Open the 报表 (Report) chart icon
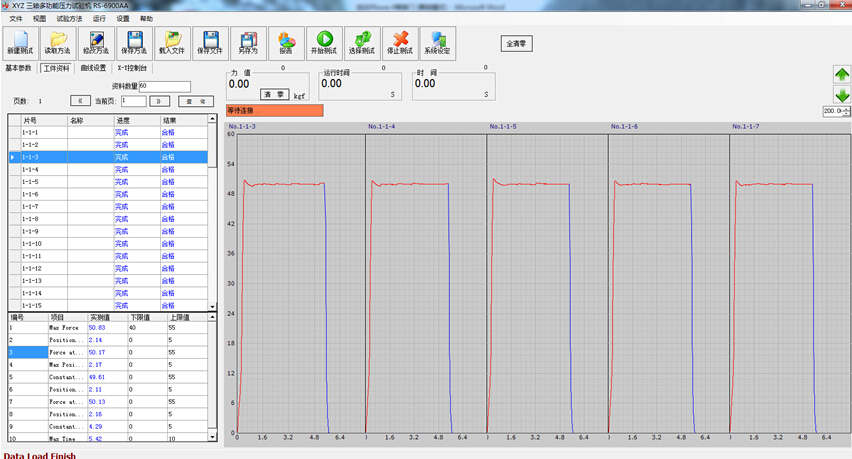The height and width of the screenshot is (459, 852). point(286,42)
